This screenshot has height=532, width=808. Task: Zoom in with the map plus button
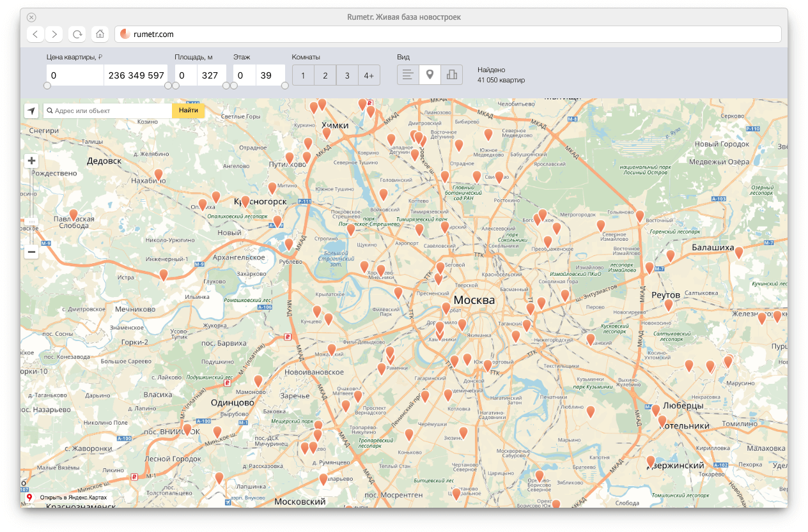(31, 161)
